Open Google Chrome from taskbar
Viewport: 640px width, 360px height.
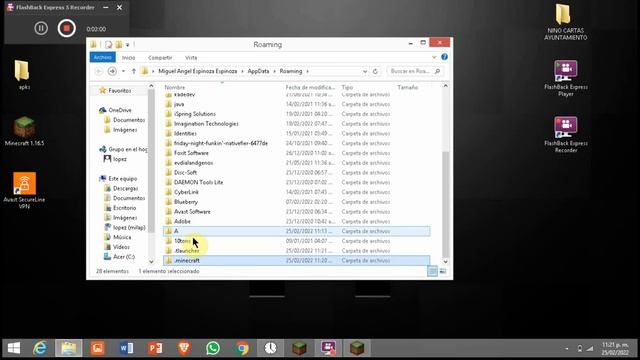pos(242,348)
